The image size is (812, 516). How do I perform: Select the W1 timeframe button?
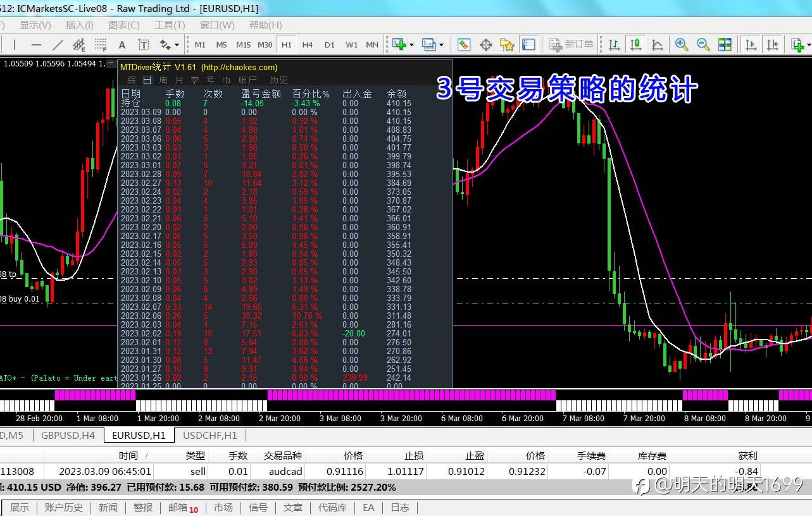point(351,45)
